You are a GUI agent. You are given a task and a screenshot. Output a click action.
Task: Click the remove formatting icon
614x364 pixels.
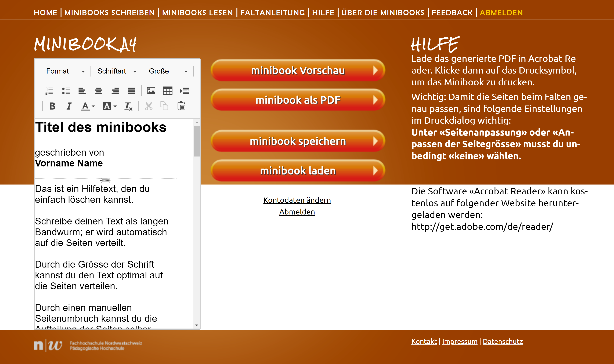pyautogui.click(x=128, y=106)
